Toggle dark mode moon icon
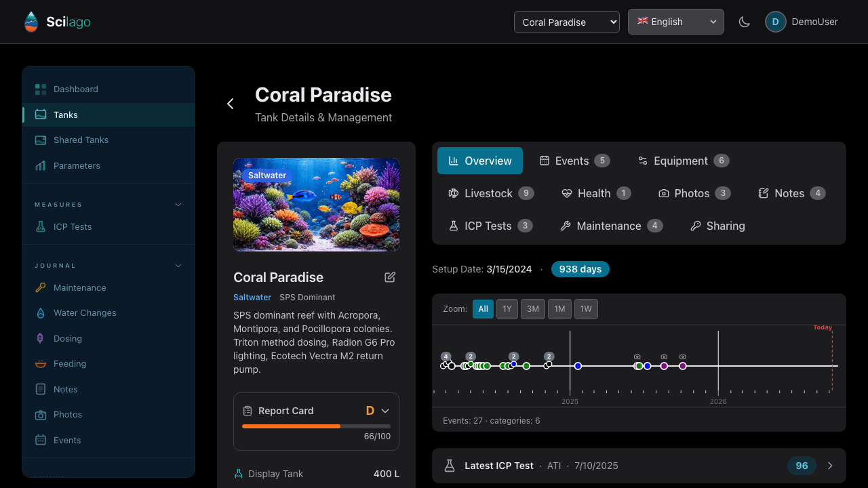868x488 pixels. pos(744,22)
